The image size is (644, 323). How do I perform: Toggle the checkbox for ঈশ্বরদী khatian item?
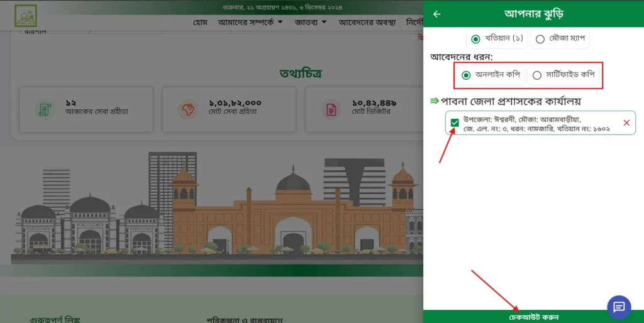[x=455, y=123]
